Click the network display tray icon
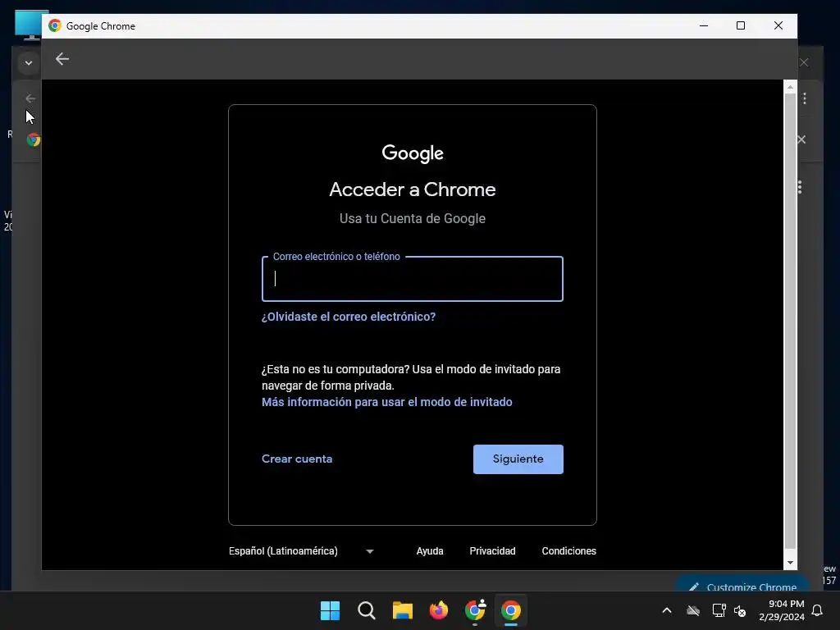 [719, 610]
